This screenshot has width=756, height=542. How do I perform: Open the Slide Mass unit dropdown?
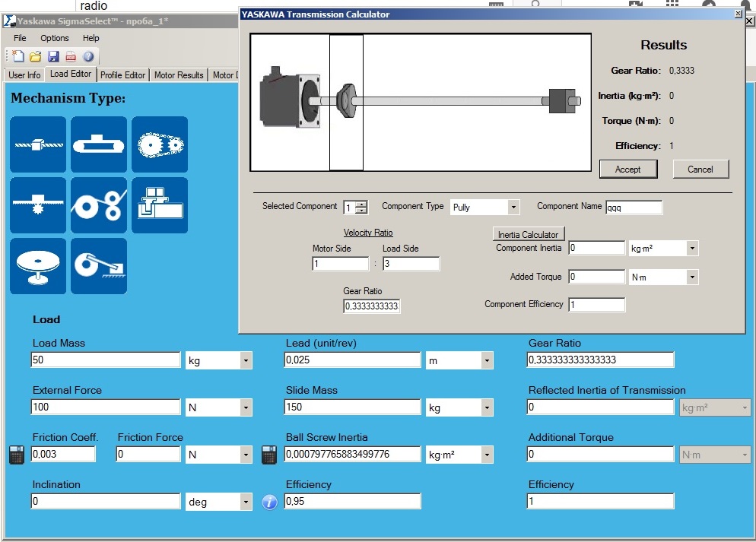click(x=487, y=407)
